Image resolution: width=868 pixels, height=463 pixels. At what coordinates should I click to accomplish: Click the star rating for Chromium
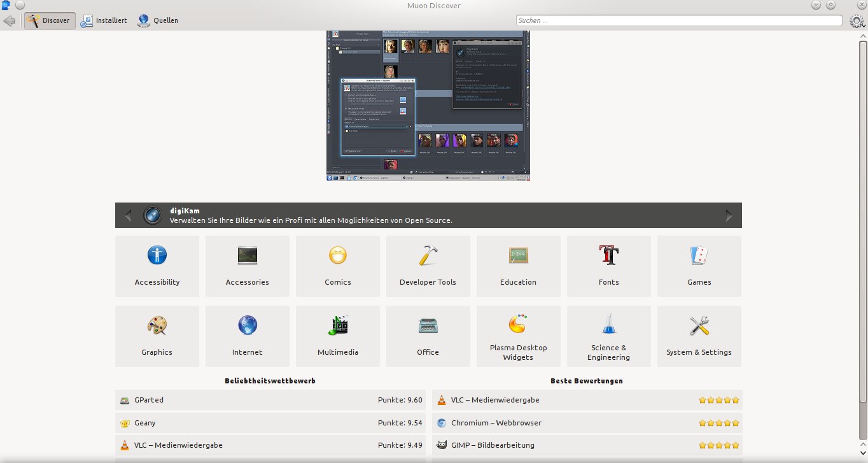tap(719, 423)
